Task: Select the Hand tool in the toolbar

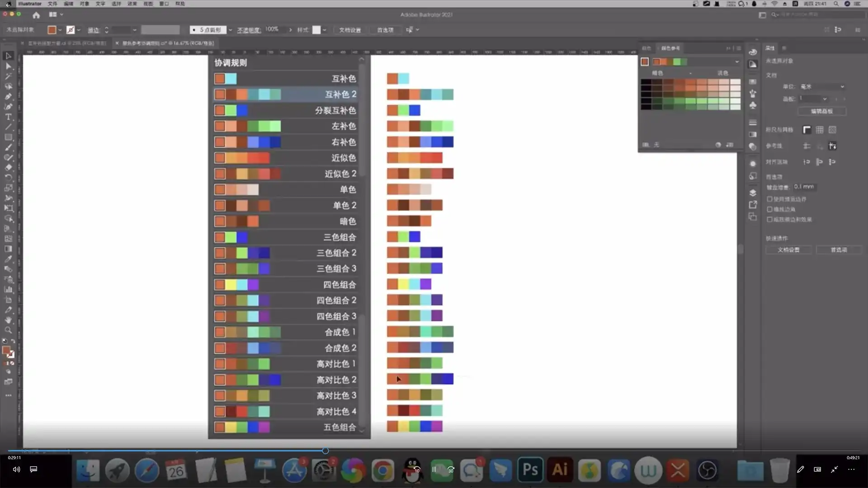Action: (x=8, y=320)
